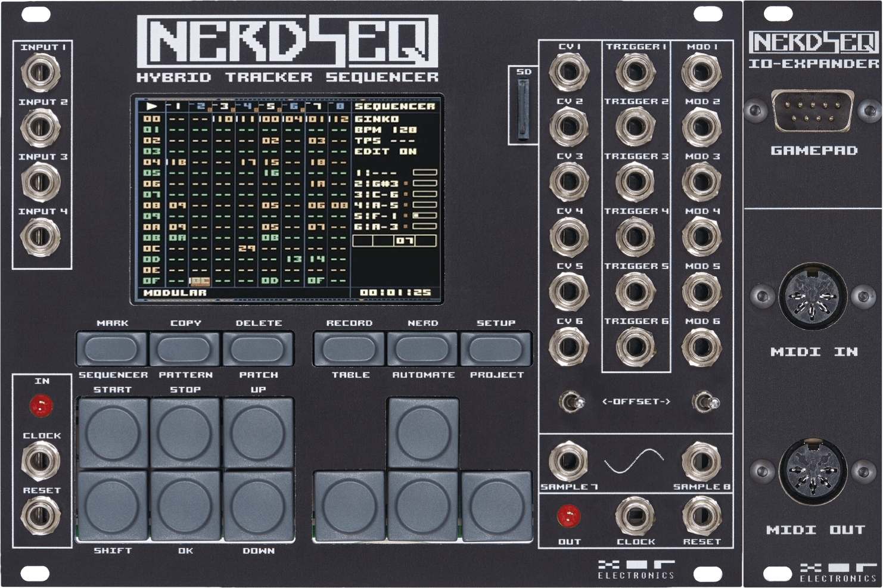Click "MODULAR" text at display bottom
The width and height of the screenshot is (883, 588).
tap(175, 293)
